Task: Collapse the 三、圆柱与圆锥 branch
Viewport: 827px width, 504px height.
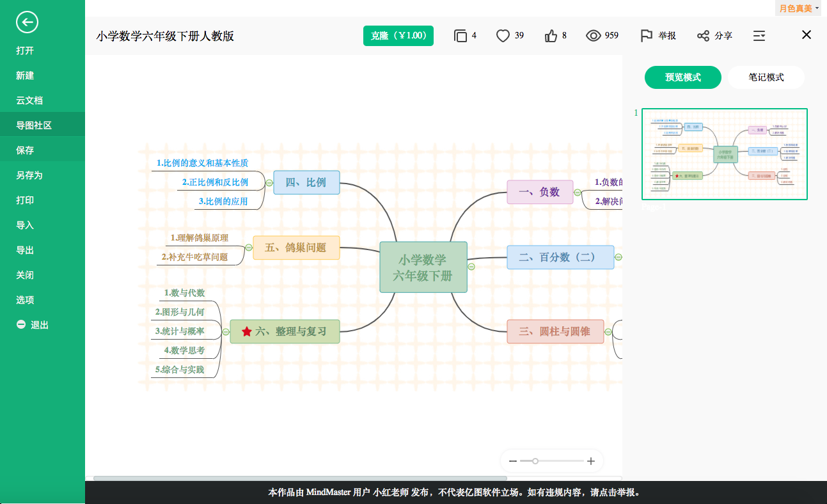Action: [608, 331]
